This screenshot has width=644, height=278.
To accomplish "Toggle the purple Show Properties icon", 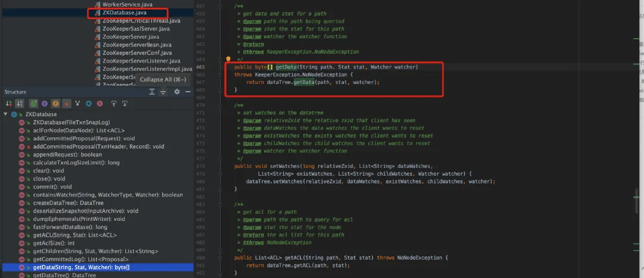I will [x=44, y=104].
